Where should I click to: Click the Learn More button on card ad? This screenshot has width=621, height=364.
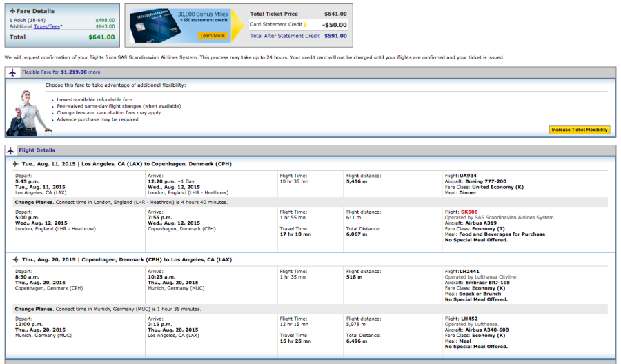tap(213, 36)
